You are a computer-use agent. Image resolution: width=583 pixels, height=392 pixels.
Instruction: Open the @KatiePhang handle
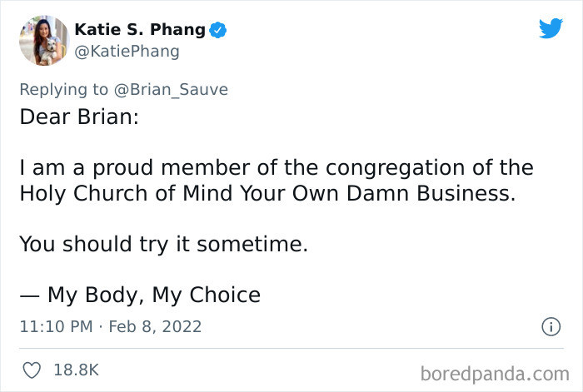(127, 52)
